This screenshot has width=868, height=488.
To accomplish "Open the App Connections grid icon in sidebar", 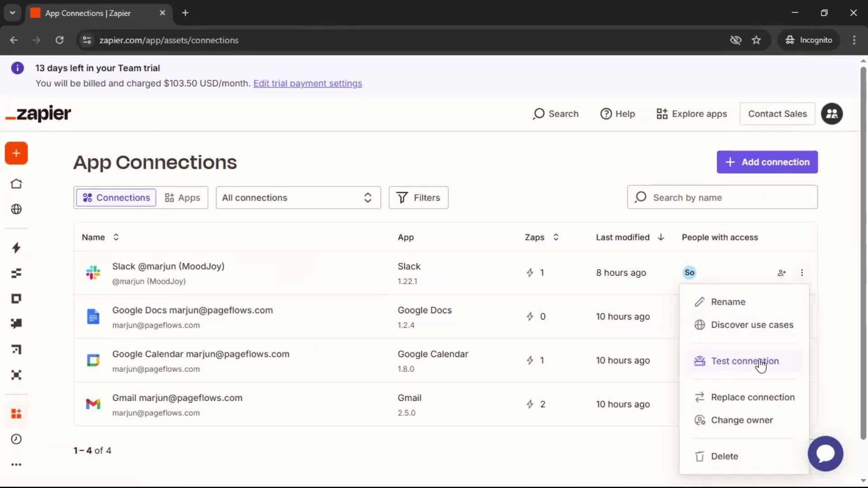I will pyautogui.click(x=16, y=413).
